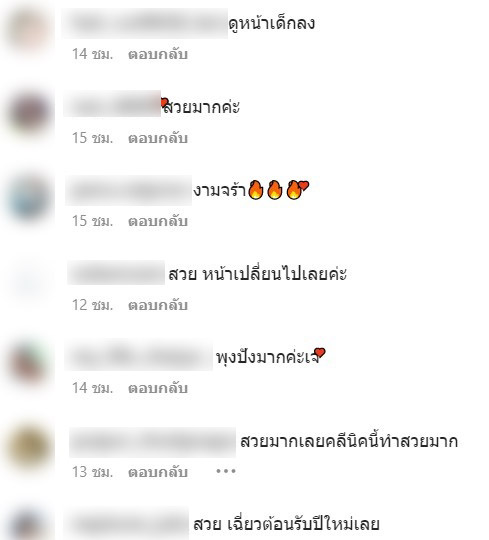Screen dimensions: 489x540
Task: Open avatar of 'สวยมากค่ะ' commenter
Action: tap(30, 113)
